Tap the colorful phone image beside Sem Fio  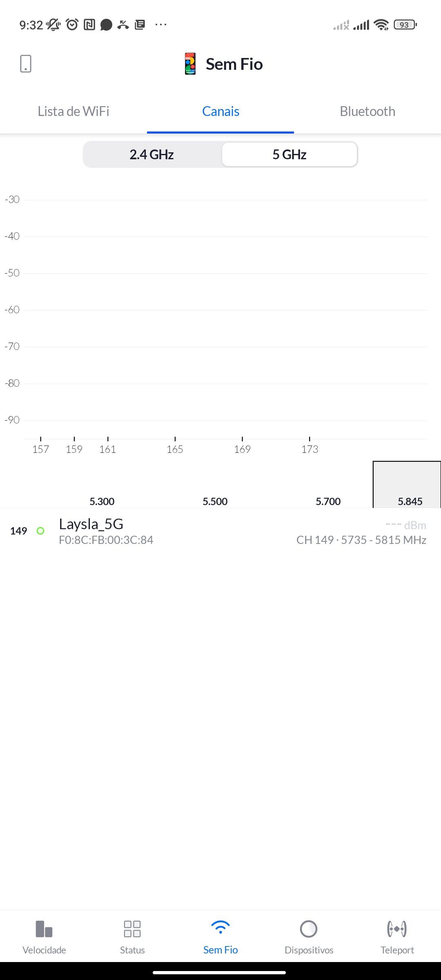pyautogui.click(x=190, y=64)
